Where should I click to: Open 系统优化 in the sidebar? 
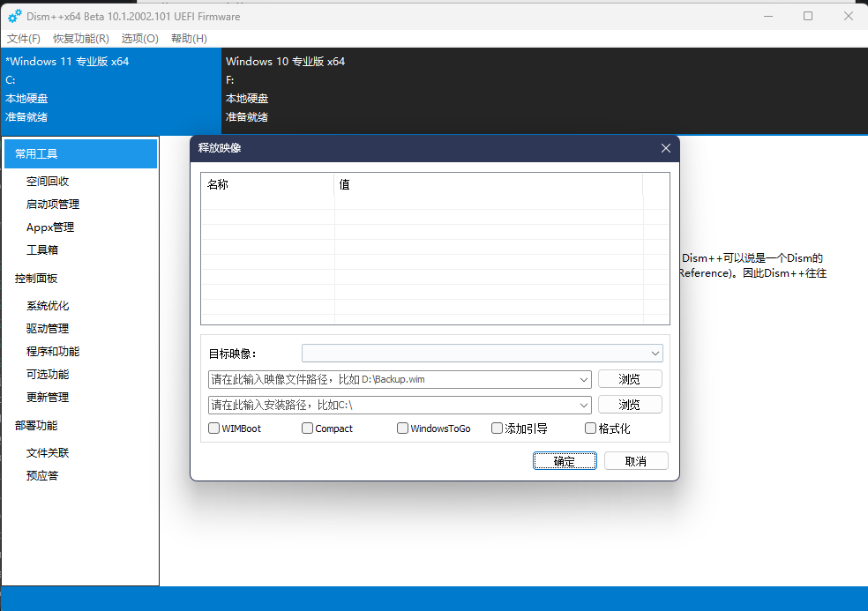coord(48,306)
